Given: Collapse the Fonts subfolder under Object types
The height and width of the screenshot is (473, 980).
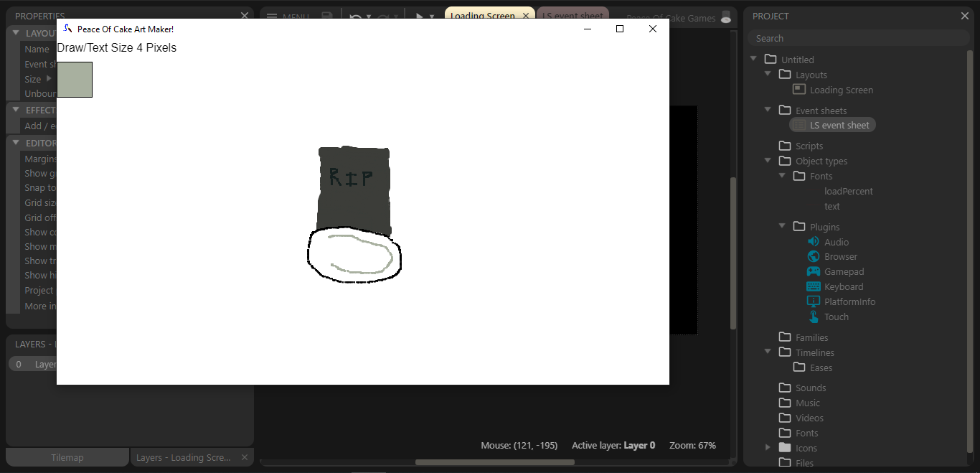Looking at the screenshot, I should coord(782,176).
